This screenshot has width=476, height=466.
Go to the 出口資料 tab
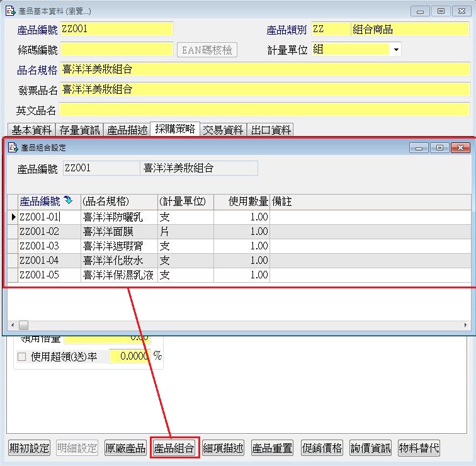pos(271,130)
